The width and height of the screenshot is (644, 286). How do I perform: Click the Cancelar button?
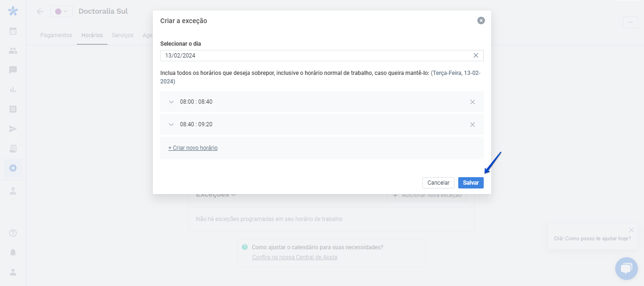pyautogui.click(x=438, y=183)
